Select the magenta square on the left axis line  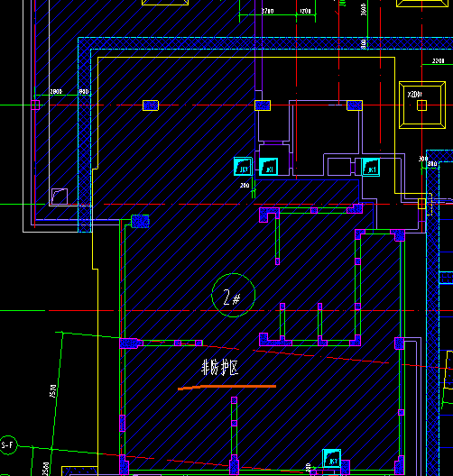pos(35,105)
